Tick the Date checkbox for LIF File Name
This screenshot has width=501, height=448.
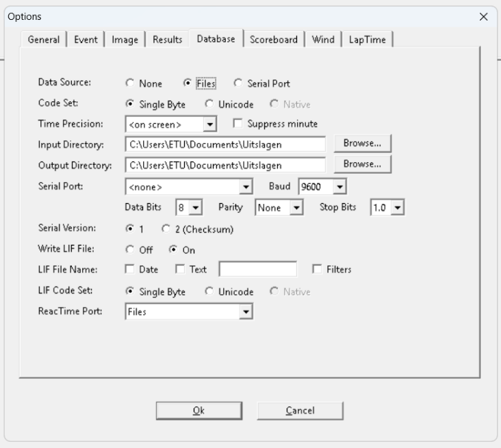pos(130,269)
